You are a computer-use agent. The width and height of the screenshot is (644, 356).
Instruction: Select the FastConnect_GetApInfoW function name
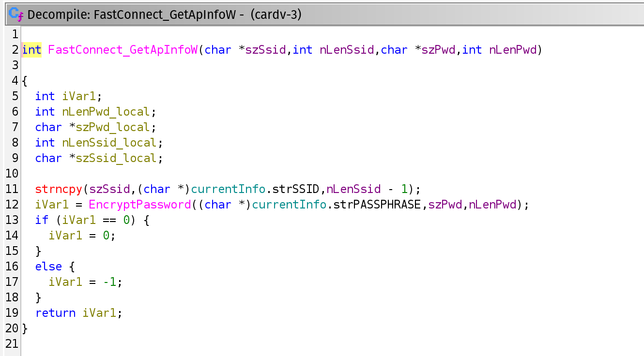pyautogui.click(x=123, y=50)
